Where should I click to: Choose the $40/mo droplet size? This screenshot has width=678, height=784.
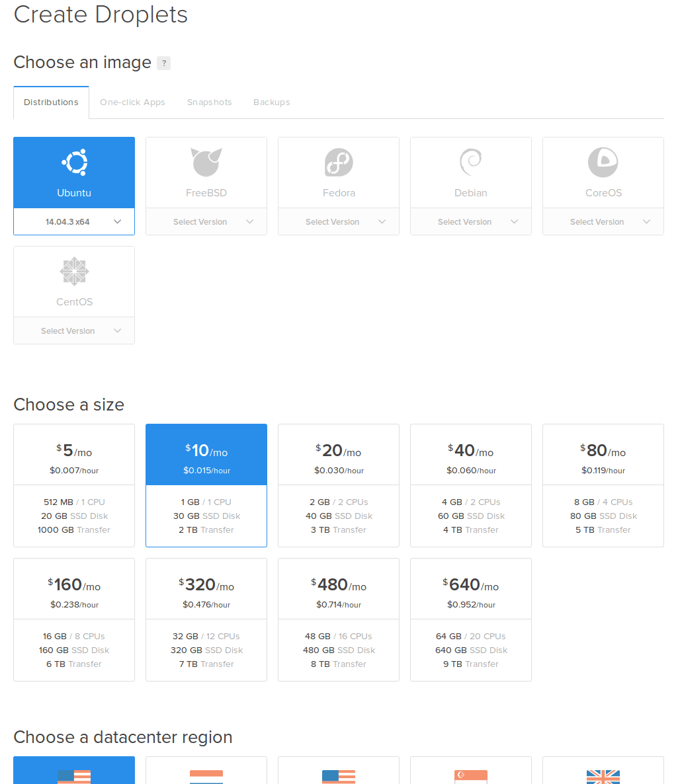pos(470,485)
